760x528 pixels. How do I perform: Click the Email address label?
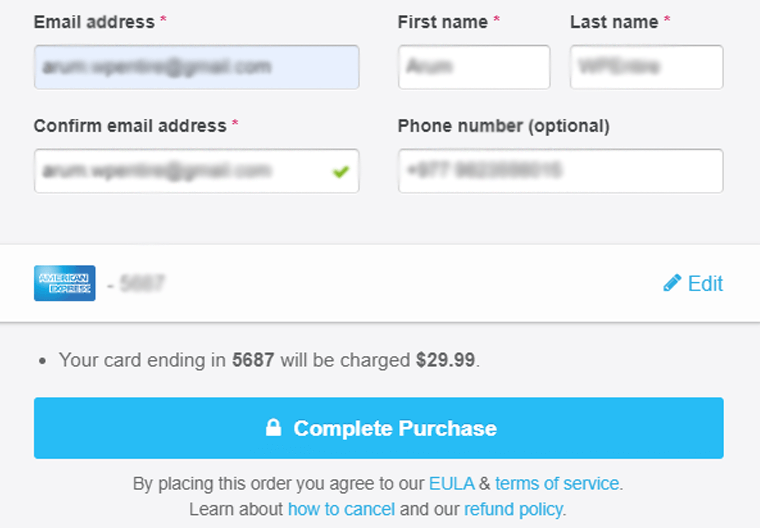(94, 21)
